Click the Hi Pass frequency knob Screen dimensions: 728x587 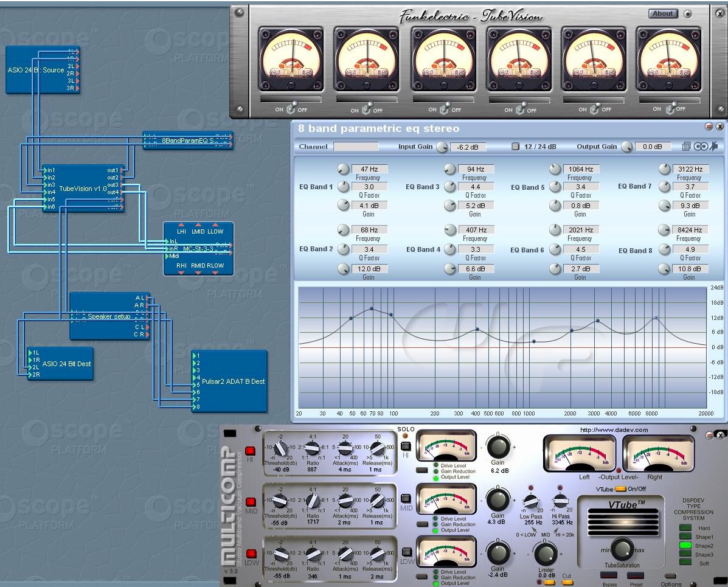pos(560,502)
